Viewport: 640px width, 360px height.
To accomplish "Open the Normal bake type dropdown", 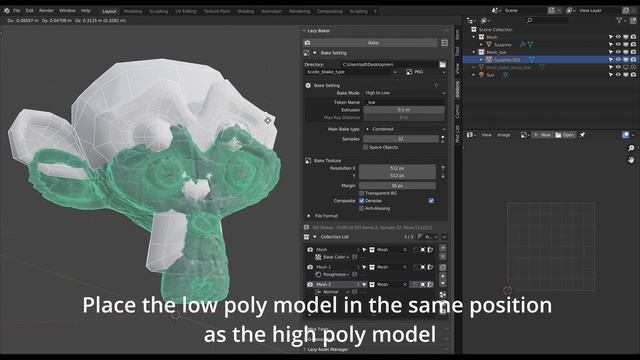I will tap(333, 292).
